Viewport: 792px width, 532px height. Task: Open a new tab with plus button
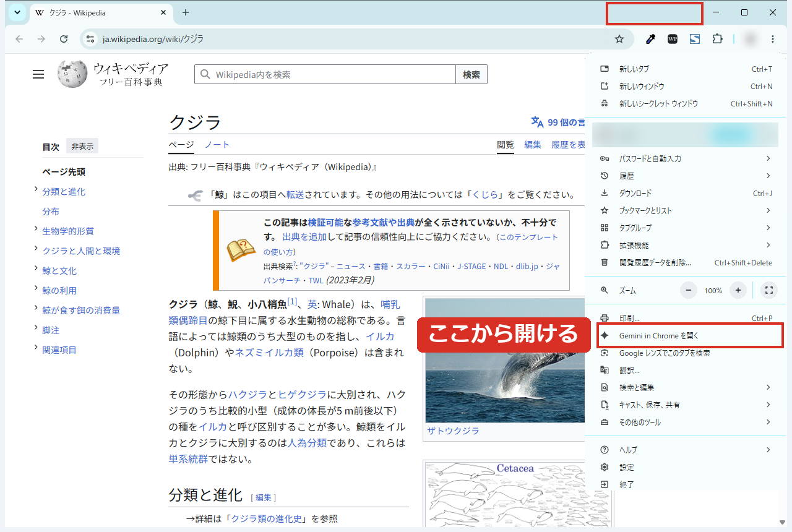(x=186, y=12)
